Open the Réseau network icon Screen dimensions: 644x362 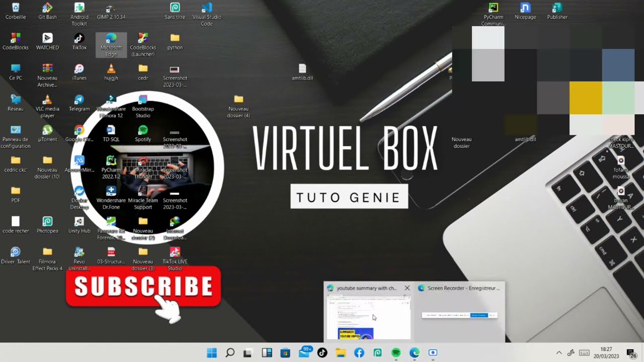[16, 103]
